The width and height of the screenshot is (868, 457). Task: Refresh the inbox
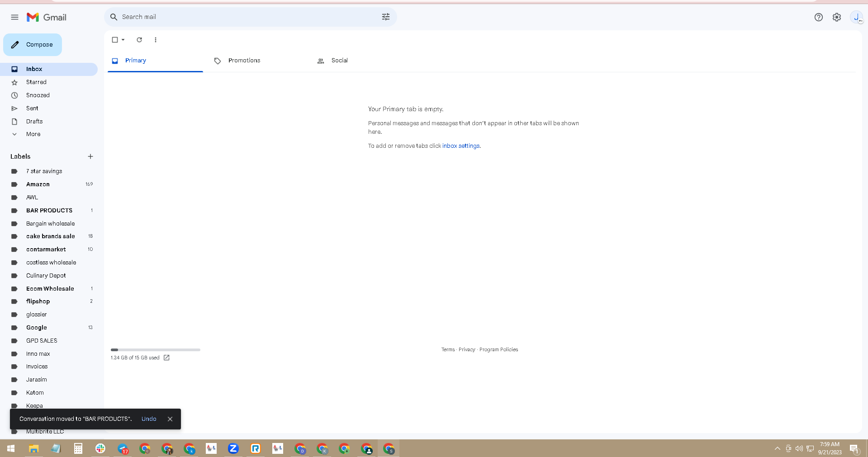(139, 40)
